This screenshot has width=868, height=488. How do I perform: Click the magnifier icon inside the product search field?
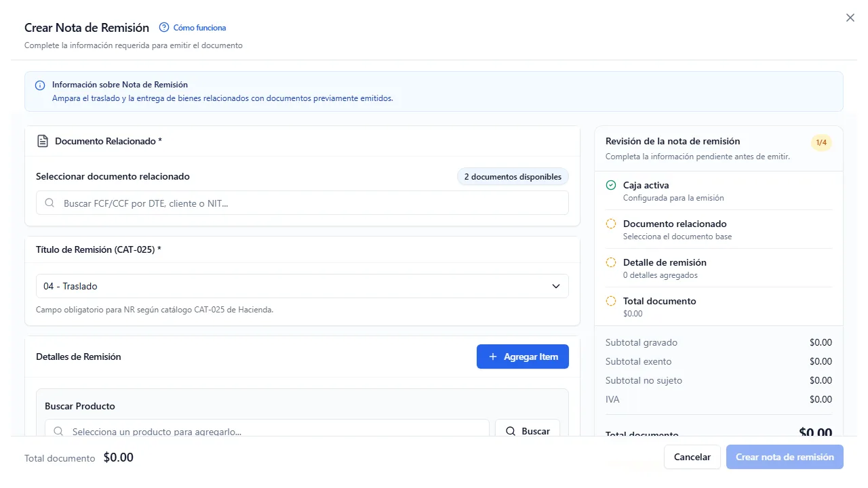point(58,431)
